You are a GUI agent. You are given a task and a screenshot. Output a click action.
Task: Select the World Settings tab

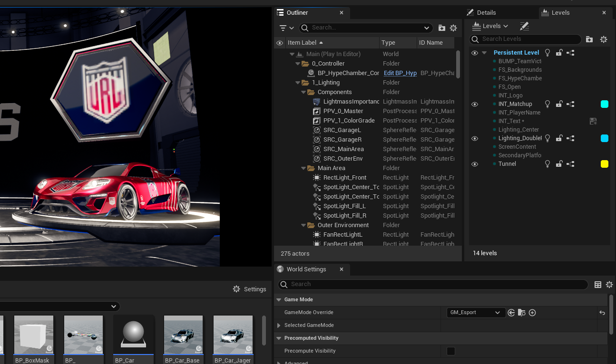[x=306, y=269]
